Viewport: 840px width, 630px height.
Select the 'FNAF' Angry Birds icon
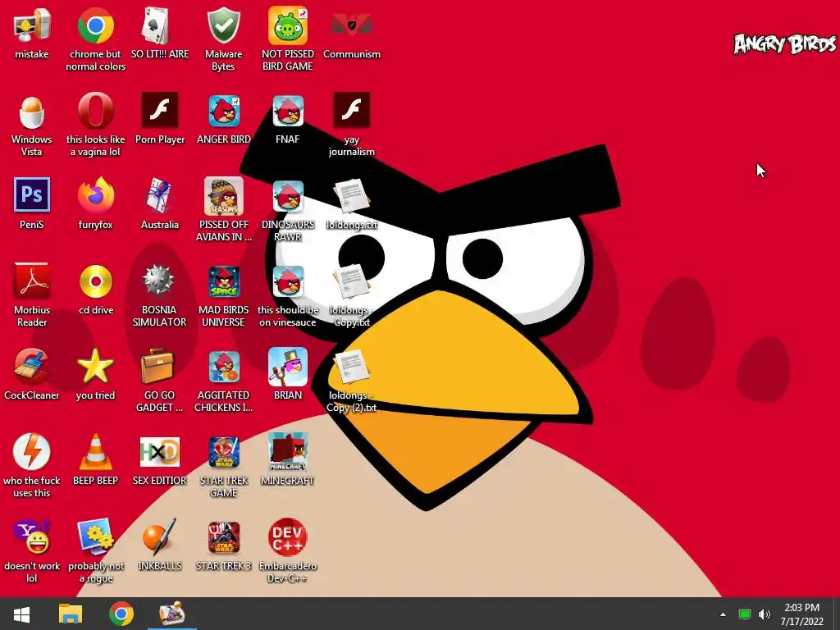288,112
